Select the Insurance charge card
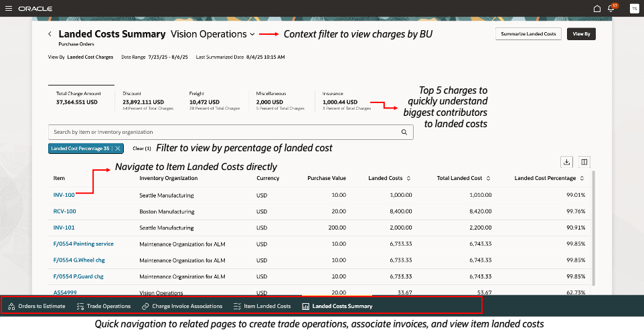The width and height of the screenshot is (644, 336). coord(347,100)
